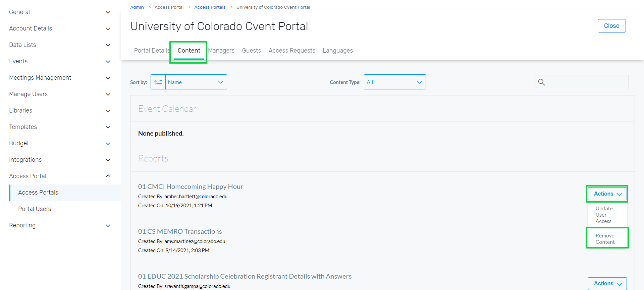Screen dimensions: 644x290
Task: Expand the Data Lists section
Action: [60, 45]
